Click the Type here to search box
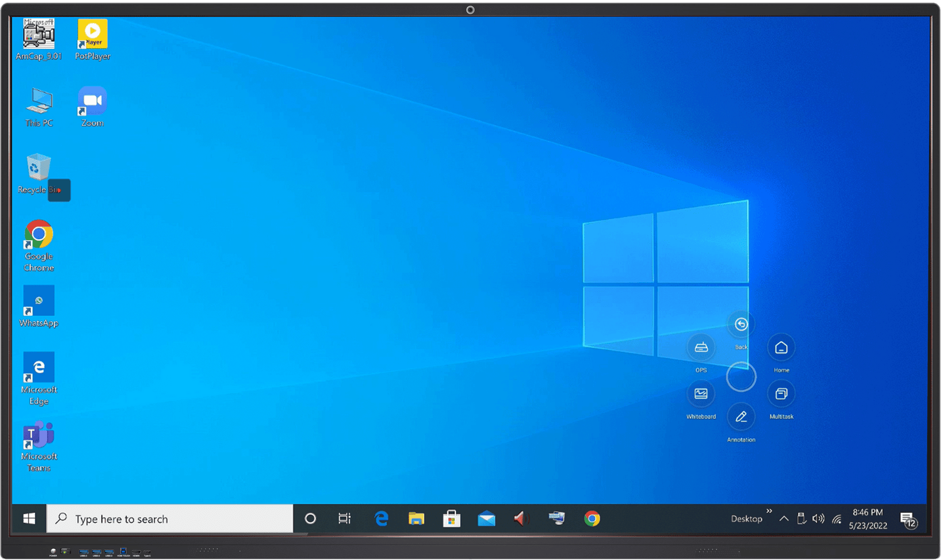 tap(170, 519)
